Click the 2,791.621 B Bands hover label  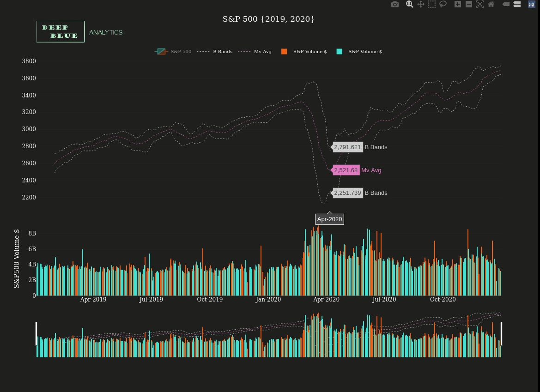[348, 147]
